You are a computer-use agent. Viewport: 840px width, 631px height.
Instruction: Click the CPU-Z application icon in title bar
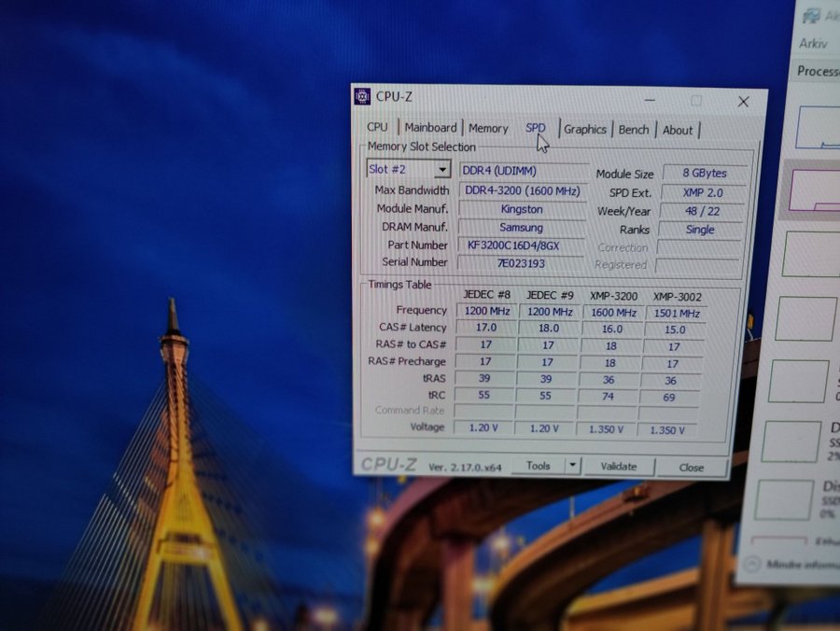click(x=362, y=97)
